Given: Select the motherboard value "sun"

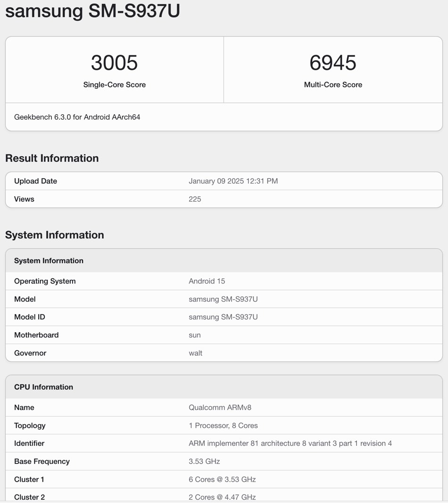Looking at the screenshot, I should click(195, 335).
